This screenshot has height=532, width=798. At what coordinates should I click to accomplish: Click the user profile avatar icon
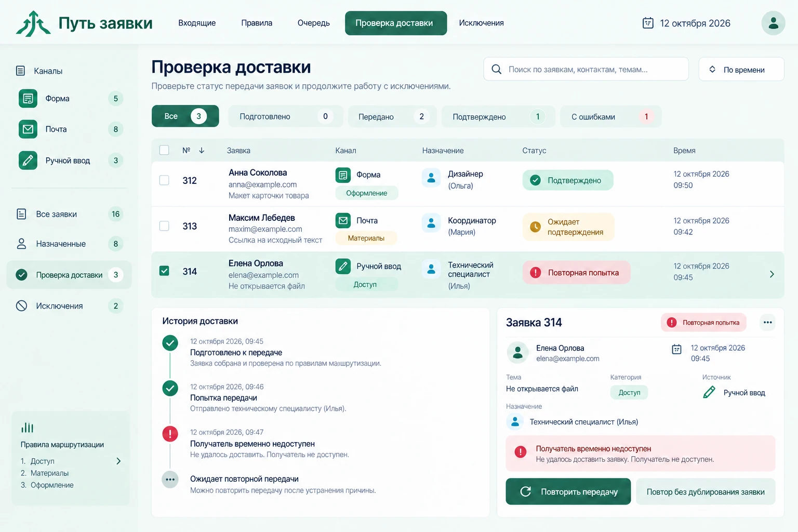tap(773, 23)
